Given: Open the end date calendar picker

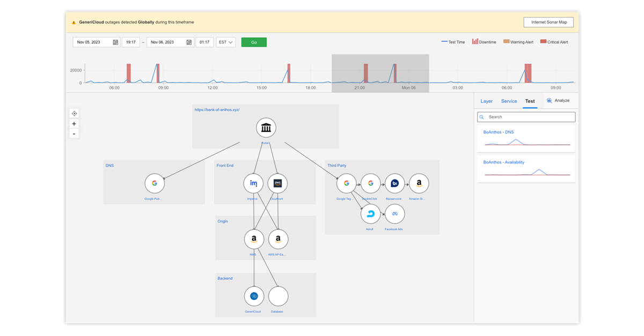Looking at the screenshot, I should (189, 42).
